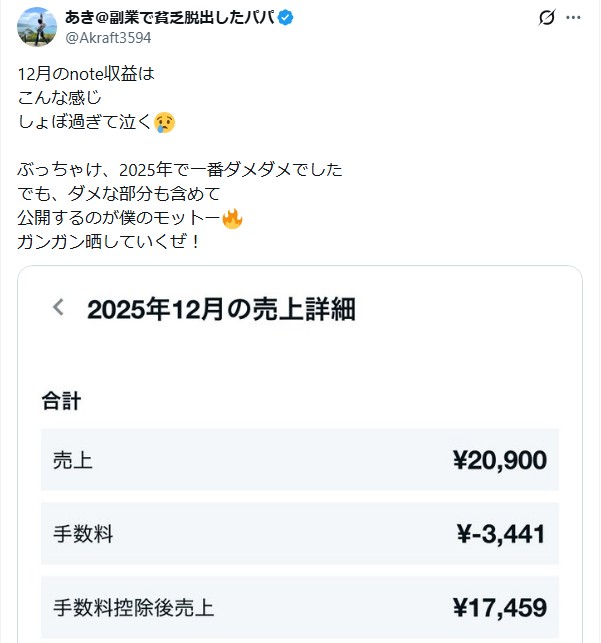Click the Grok explain-post icon
Image resolution: width=601 pixels, height=643 pixels.
pos(547,18)
